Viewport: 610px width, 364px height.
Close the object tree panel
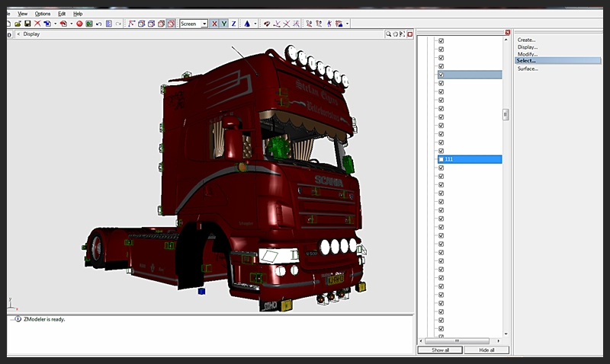(508, 32)
